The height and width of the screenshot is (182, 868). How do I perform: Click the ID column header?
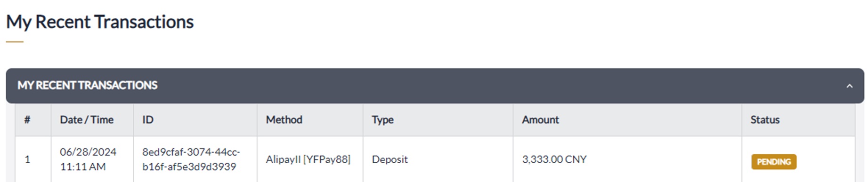(x=148, y=120)
